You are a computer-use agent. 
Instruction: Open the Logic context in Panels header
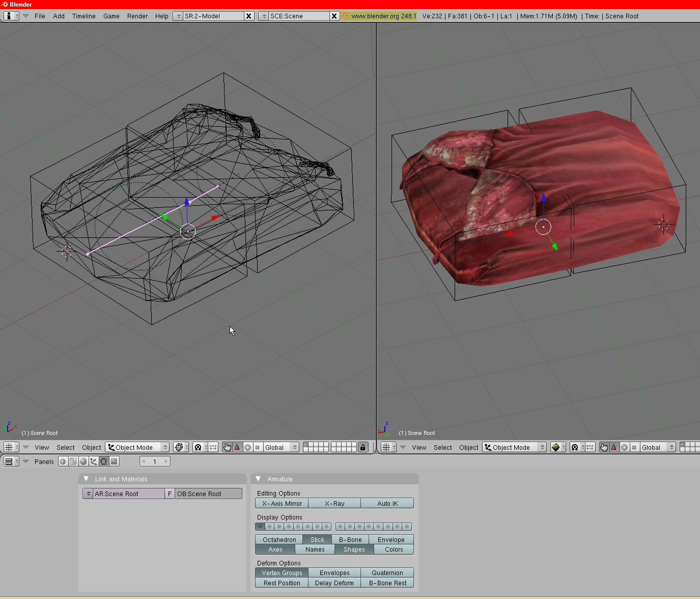[x=63, y=461]
